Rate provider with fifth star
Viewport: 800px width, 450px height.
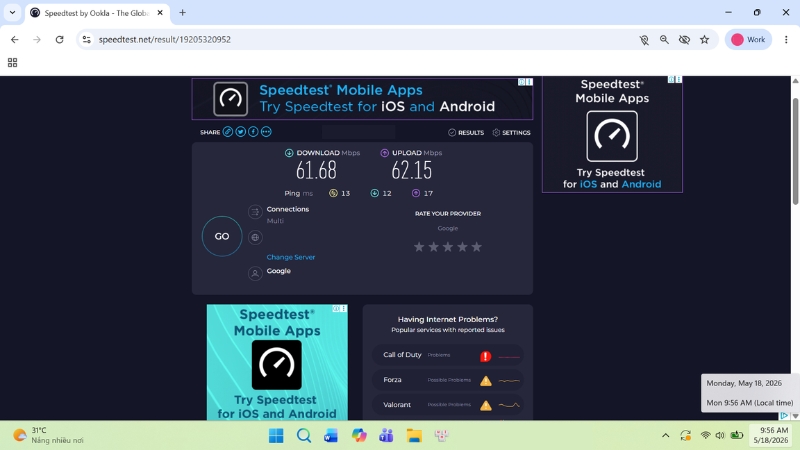[477, 247]
